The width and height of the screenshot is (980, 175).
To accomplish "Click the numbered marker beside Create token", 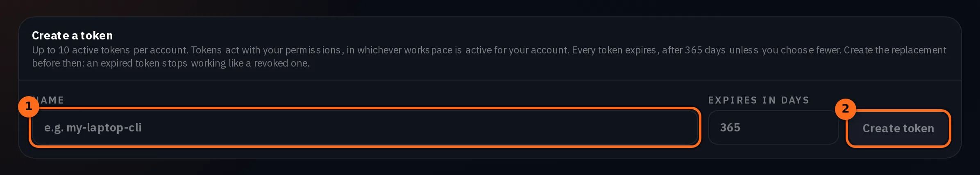I will [x=845, y=109].
